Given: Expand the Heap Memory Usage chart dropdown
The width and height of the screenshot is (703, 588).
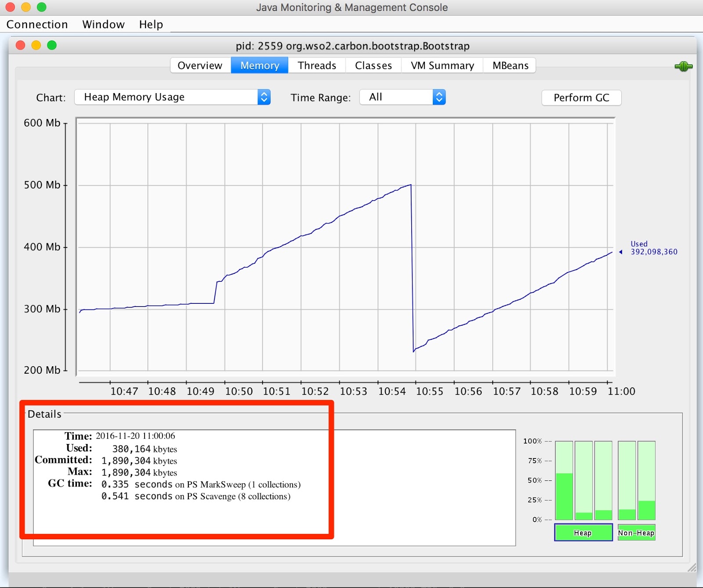Looking at the screenshot, I should click(173, 97).
